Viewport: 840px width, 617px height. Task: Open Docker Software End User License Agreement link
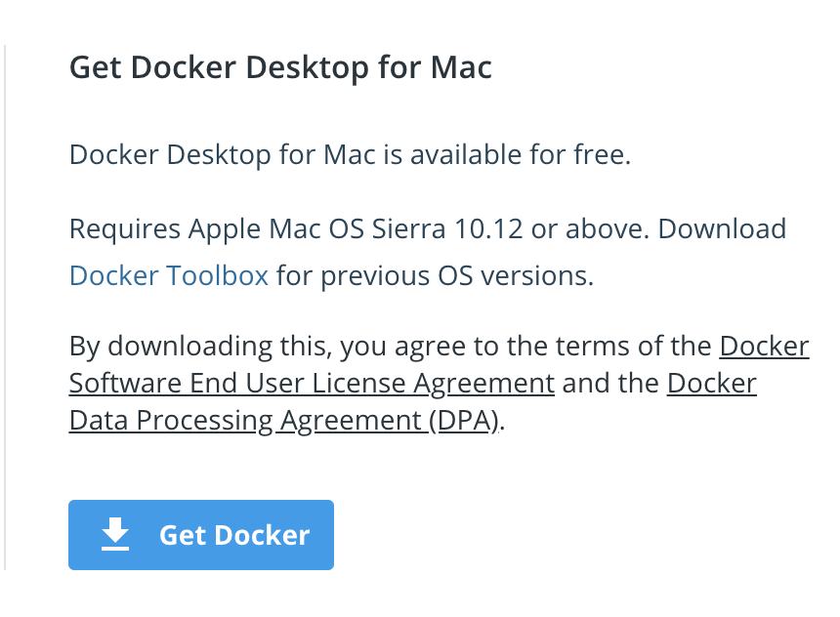pos(312,384)
